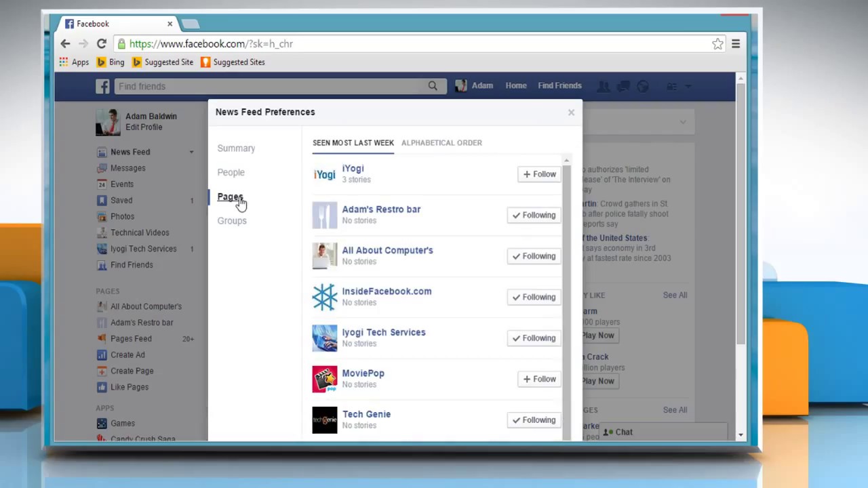Open Saved in left sidebar
868x488 pixels.
pyautogui.click(x=121, y=201)
